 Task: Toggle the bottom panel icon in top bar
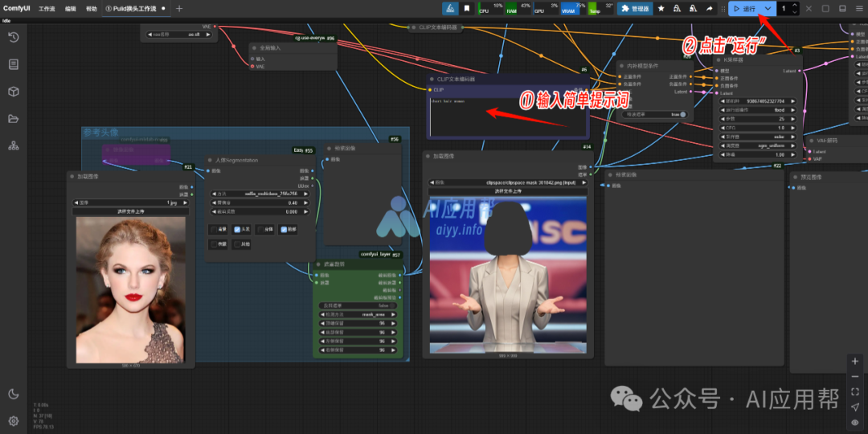tap(842, 8)
